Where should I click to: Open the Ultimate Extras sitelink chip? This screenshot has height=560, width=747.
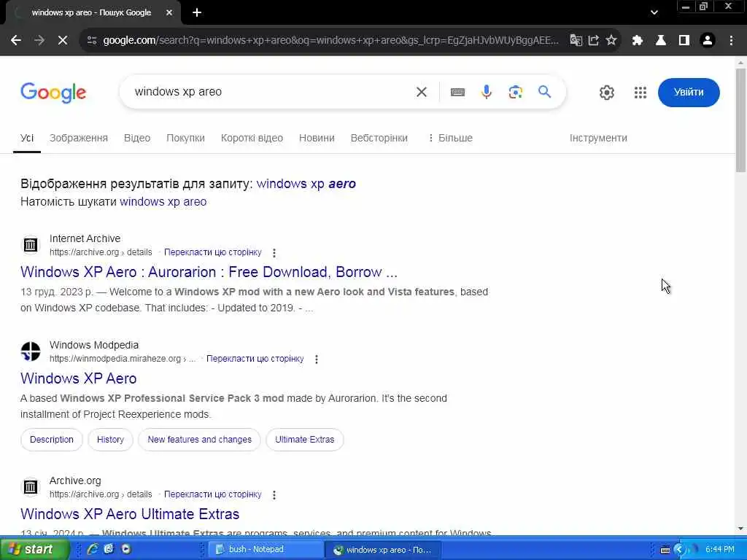304,440
